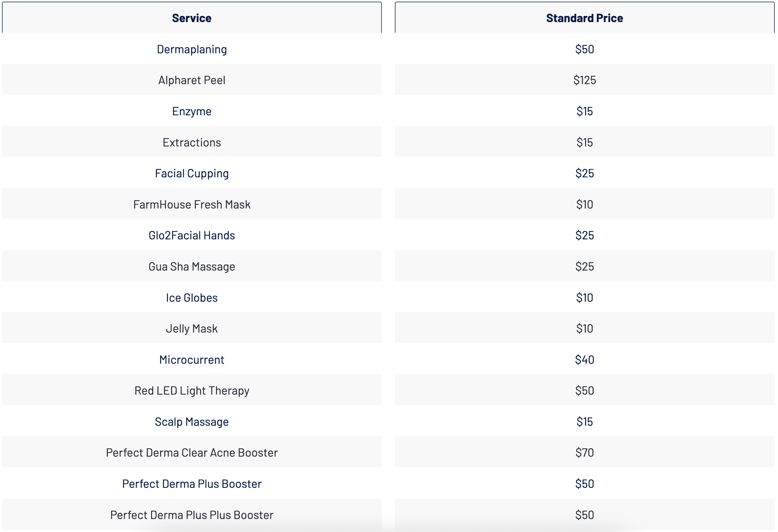Choose Perfect Derma Clear Acne Booster

[x=192, y=453]
